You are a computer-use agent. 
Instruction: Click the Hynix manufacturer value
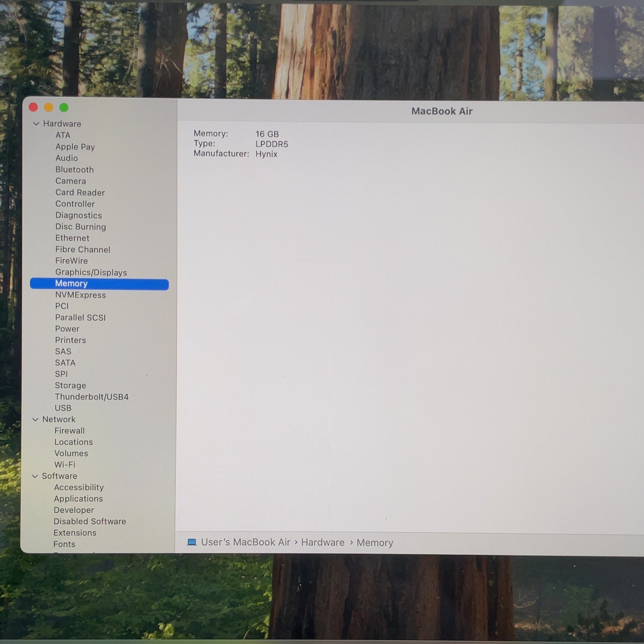(x=266, y=154)
